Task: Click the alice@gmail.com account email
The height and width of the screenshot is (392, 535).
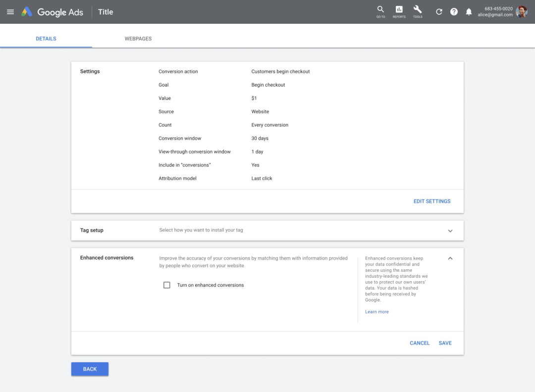Action: tap(495, 15)
